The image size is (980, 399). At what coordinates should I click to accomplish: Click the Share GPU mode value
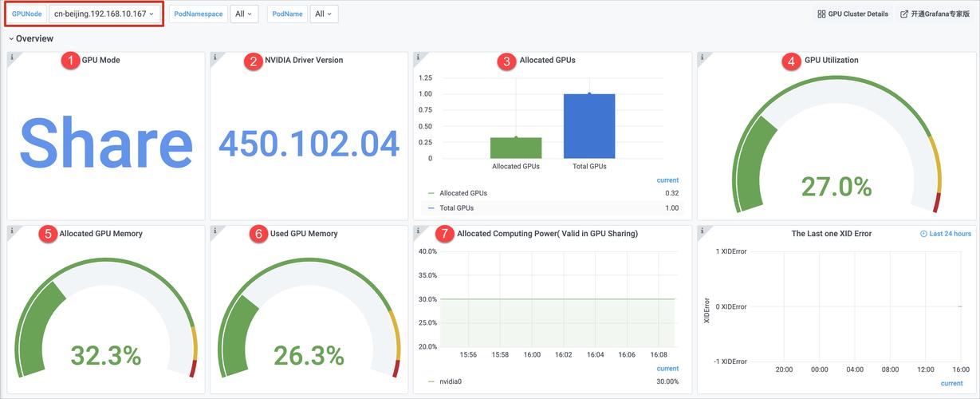click(106, 144)
